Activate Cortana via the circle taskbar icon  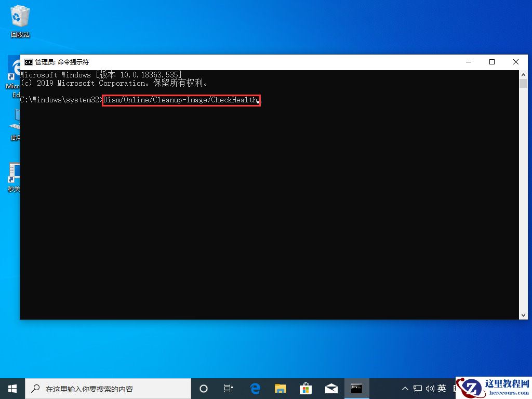click(x=203, y=388)
